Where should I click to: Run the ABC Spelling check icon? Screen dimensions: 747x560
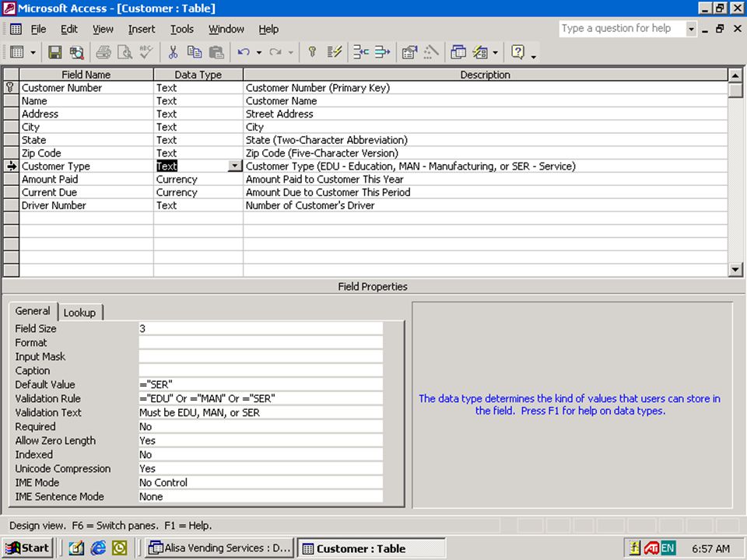pyautogui.click(x=146, y=52)
